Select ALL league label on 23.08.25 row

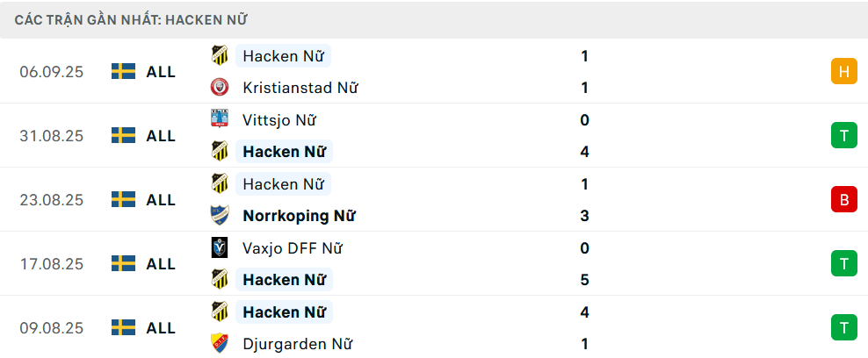point(161,200)
